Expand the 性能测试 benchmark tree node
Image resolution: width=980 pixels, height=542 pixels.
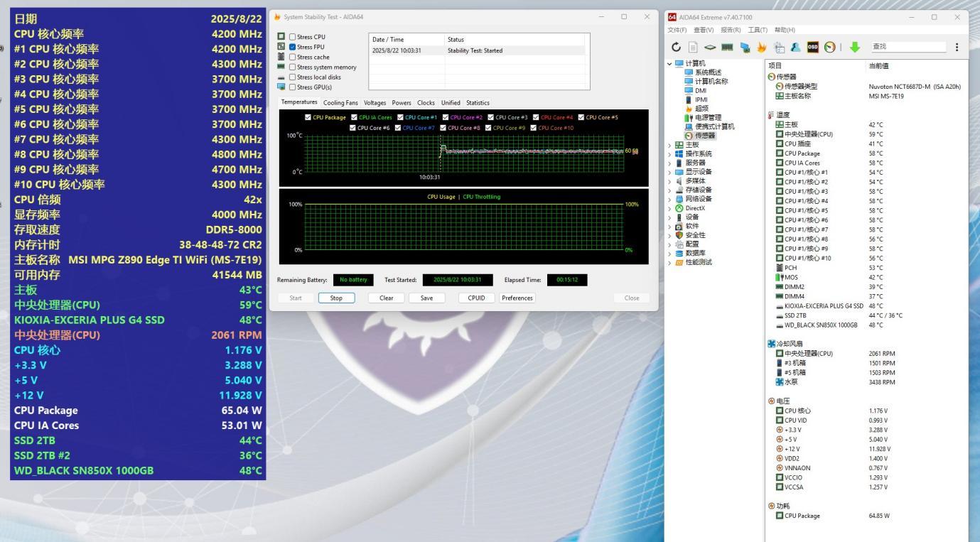(668, 262)
